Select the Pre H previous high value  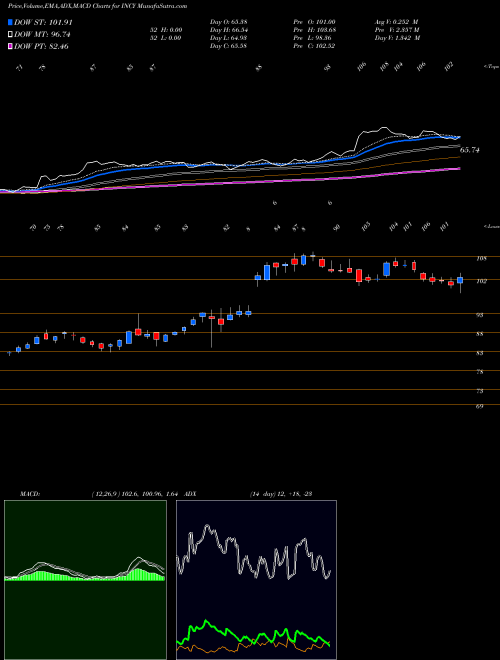[314, 30]
